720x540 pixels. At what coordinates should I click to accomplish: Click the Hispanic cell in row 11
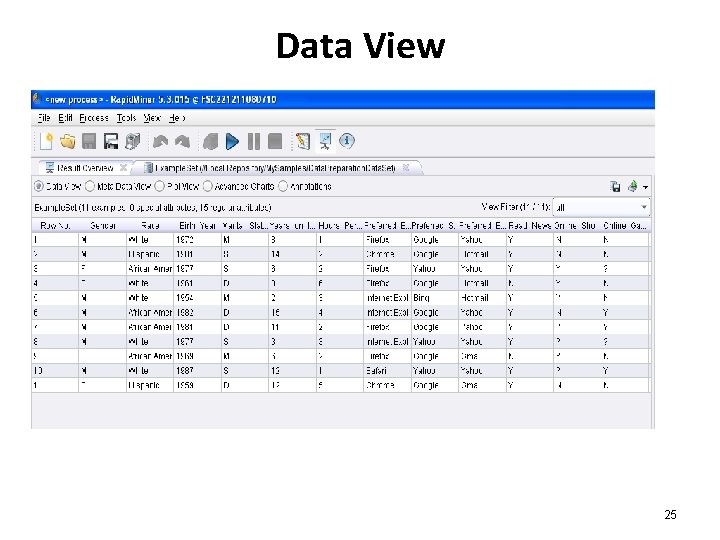tap(150, 385)
